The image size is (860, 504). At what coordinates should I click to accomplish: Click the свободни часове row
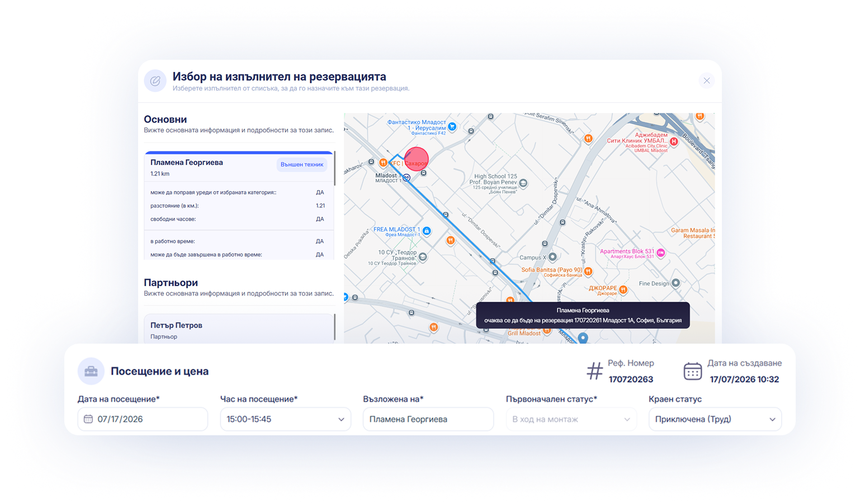pos(237,219)
